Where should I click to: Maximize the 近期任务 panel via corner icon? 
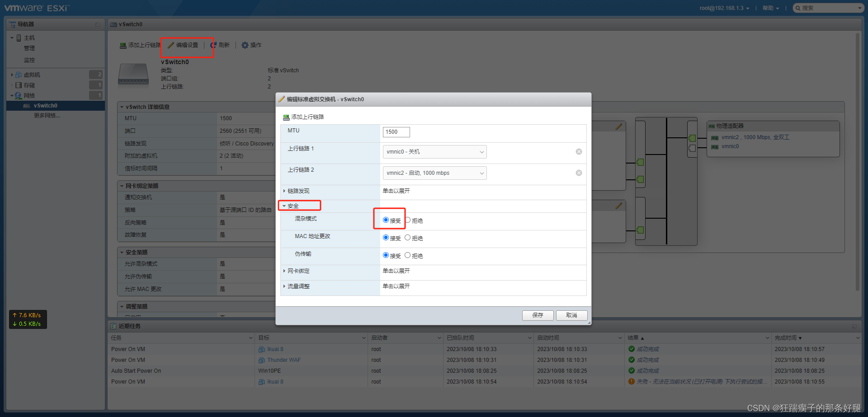coord(854,326)
